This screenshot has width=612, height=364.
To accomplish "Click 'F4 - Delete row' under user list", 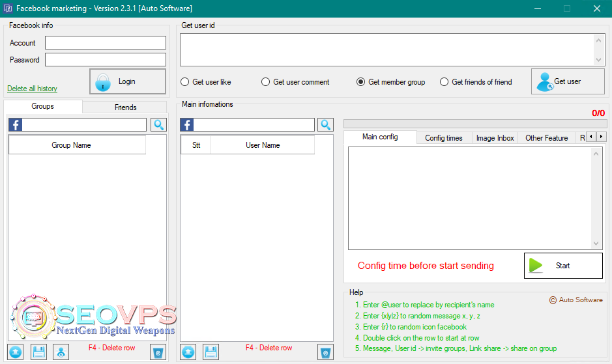I will pyautogui.click(x=269, y=348).
